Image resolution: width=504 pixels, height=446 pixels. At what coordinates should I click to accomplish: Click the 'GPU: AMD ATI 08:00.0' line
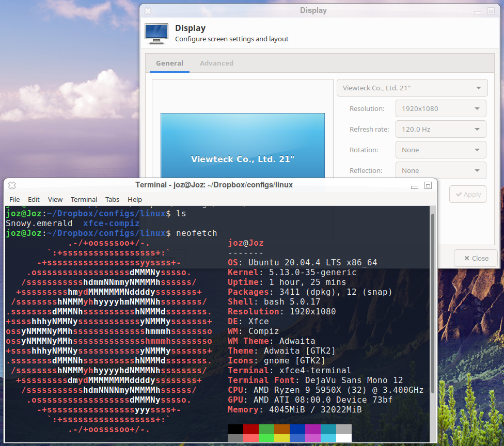tap(310, 400)
